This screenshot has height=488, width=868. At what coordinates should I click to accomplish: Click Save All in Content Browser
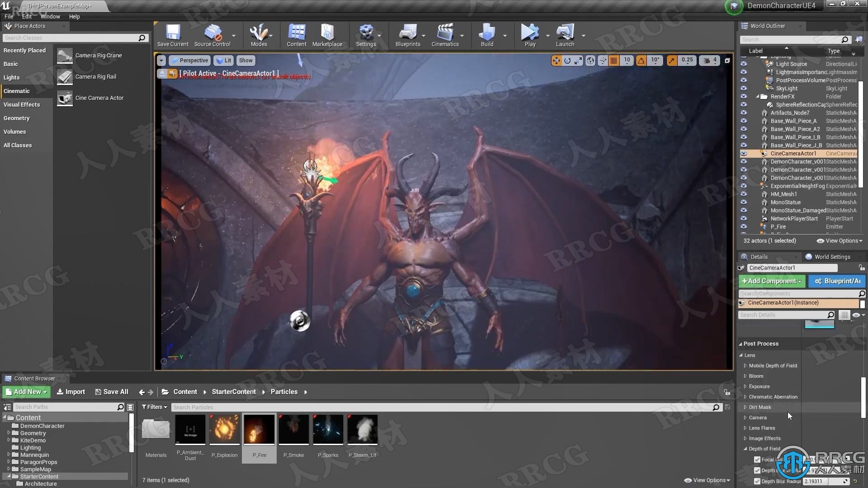tap(112, 391)
